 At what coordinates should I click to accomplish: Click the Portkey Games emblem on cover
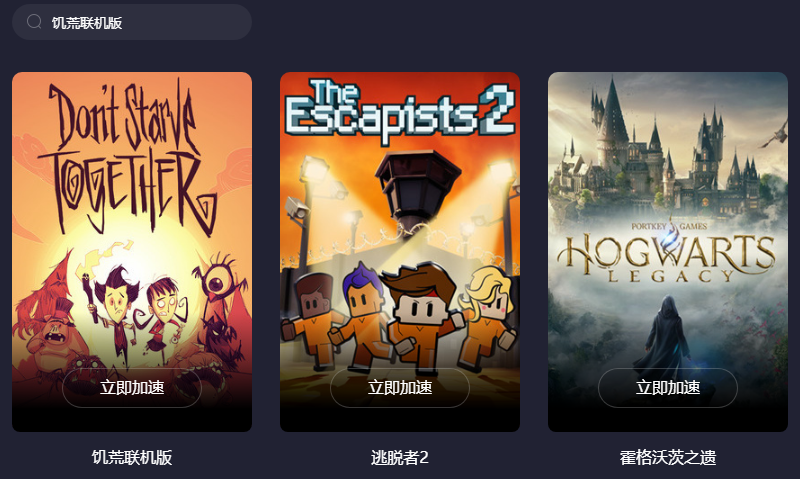tap(669, 226)
